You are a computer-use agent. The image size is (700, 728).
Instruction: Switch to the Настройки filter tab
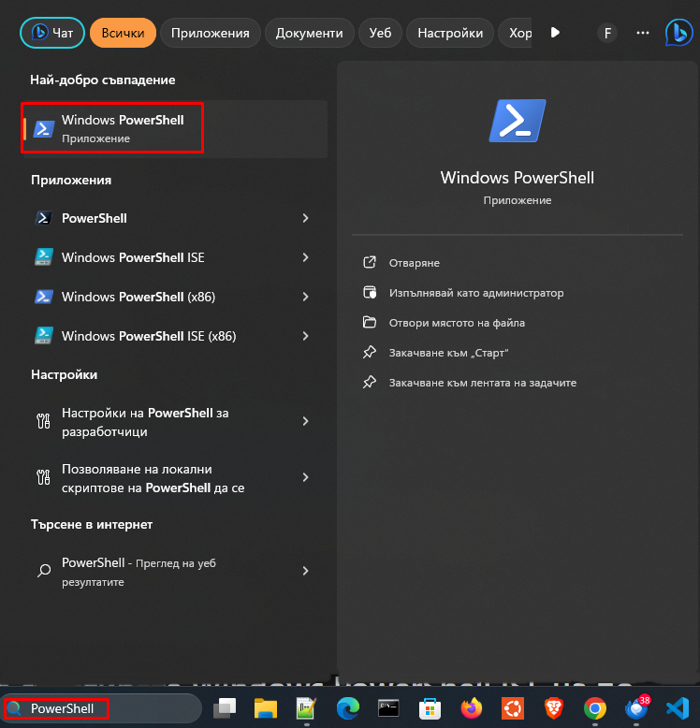tap(450, 33)
